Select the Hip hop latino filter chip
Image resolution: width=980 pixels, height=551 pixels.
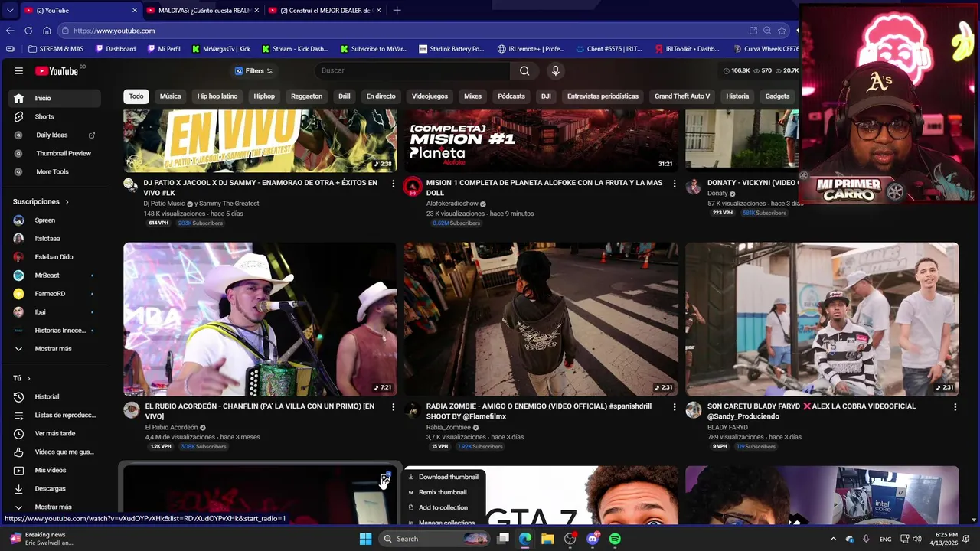pos(217,96)
